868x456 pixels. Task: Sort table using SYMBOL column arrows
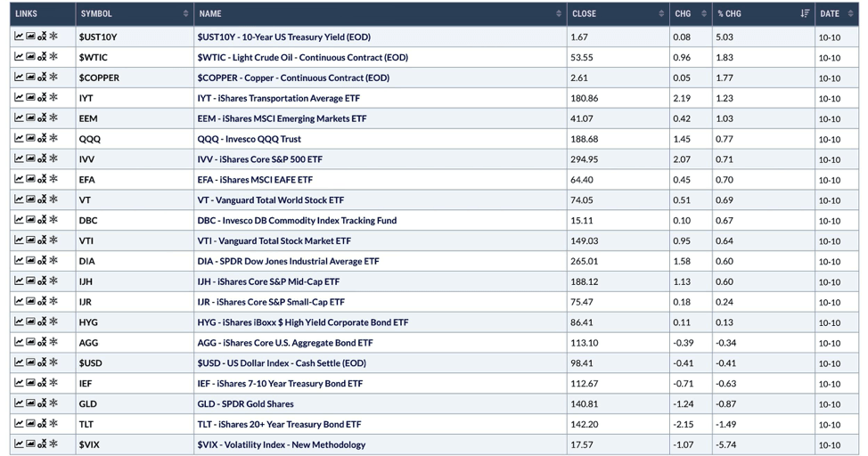click(x=185, y=14)
